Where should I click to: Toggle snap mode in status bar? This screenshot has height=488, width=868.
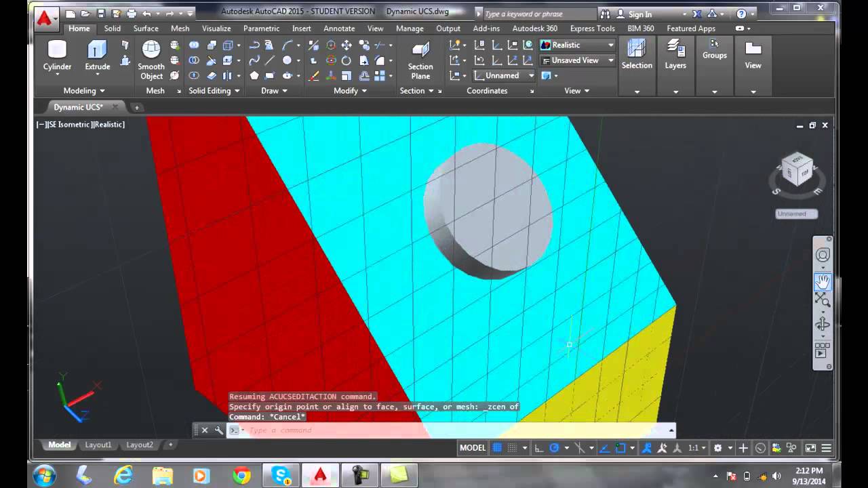click(x=513, y=448)
